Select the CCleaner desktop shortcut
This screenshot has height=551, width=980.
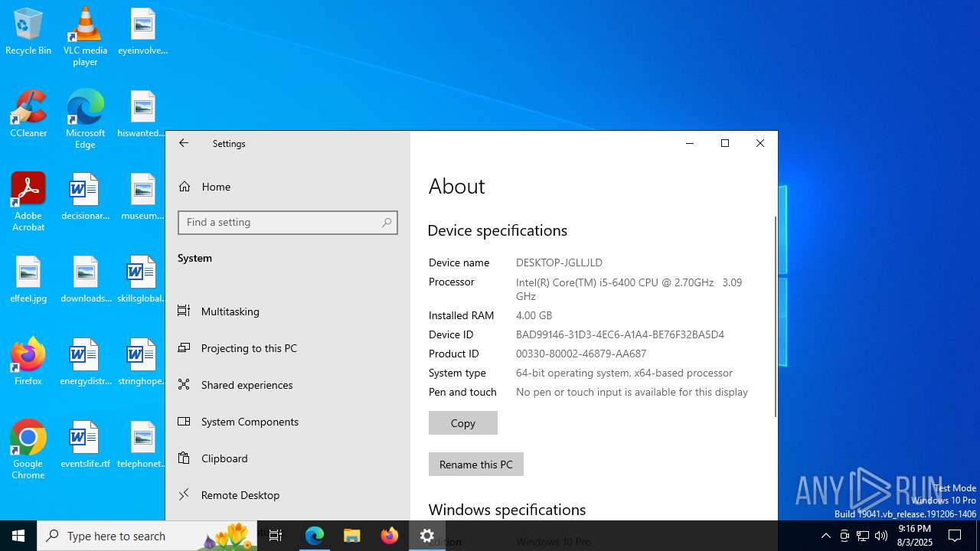pyautogui.click(x=28, y=114)
